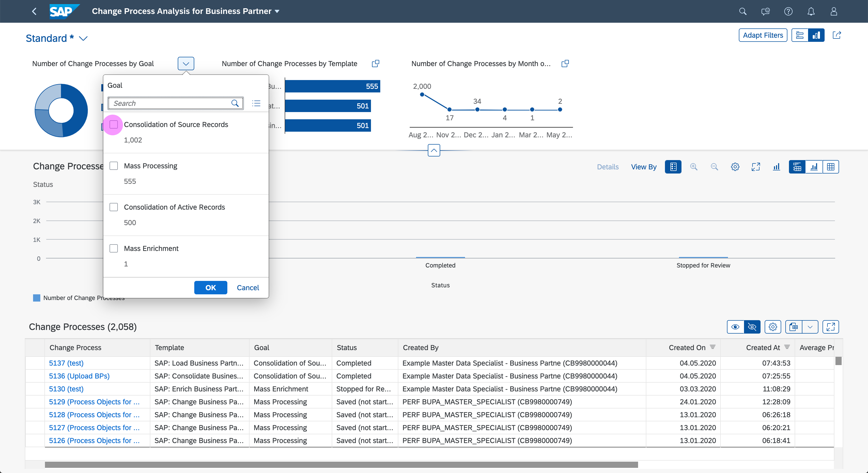Open the help question mark icon
Viewport: 868px width, 473px height.
click(788, 11)
